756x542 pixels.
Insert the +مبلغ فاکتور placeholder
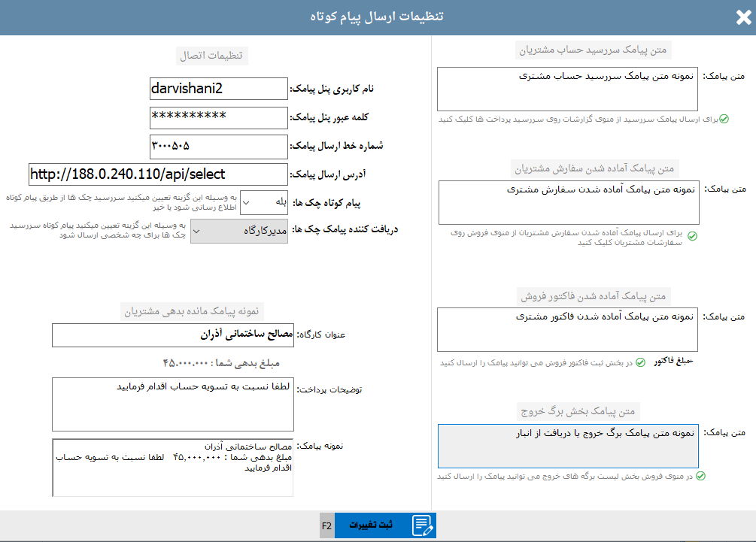click(673, 361)
